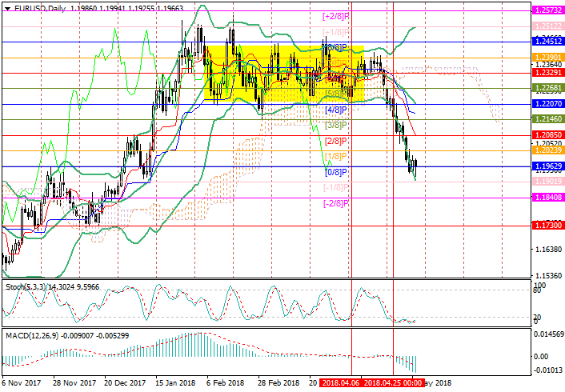Click the orange 1.20239 price tag

(548, 150)
